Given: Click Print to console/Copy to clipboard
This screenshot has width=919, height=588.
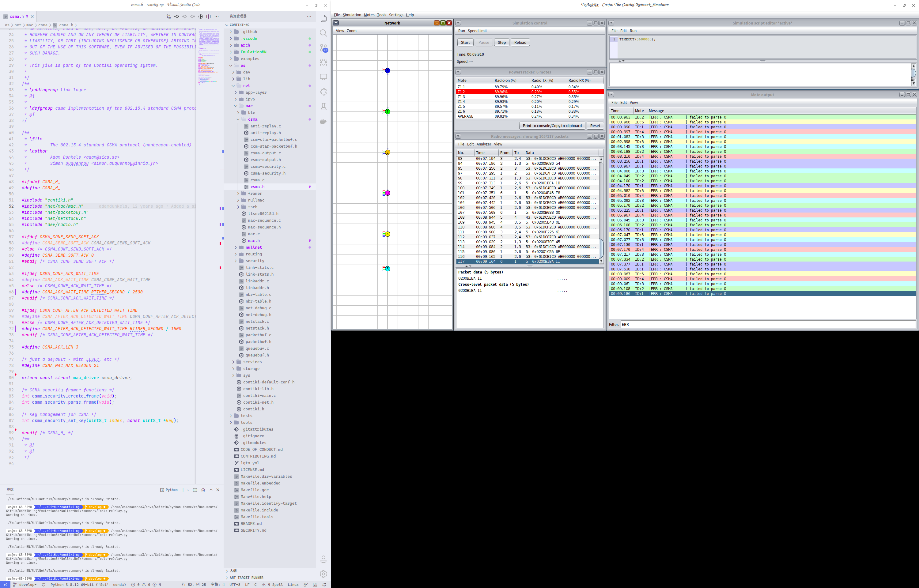Looking at the screenshot, I should pos(552,125).
